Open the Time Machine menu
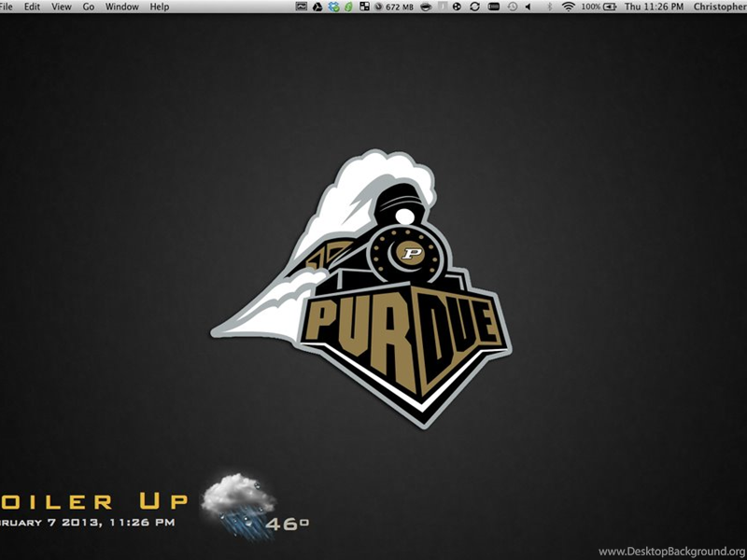 point(513,7)
